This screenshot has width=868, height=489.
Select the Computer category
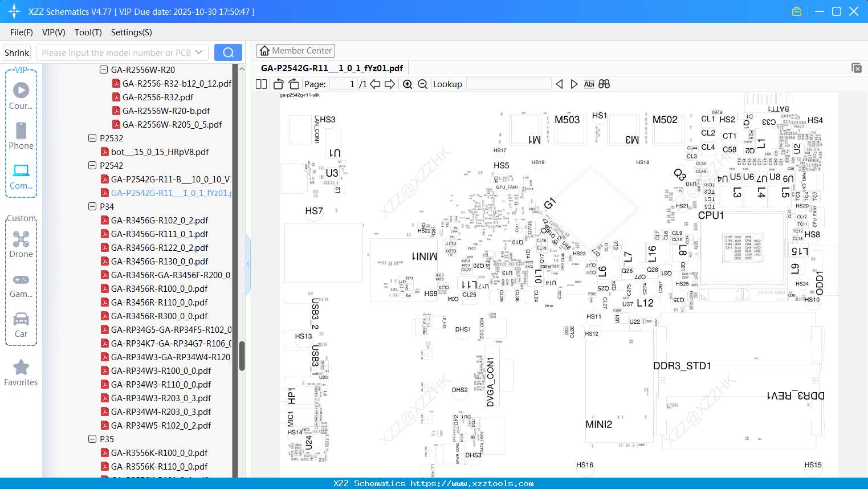[x=21, y=176]
